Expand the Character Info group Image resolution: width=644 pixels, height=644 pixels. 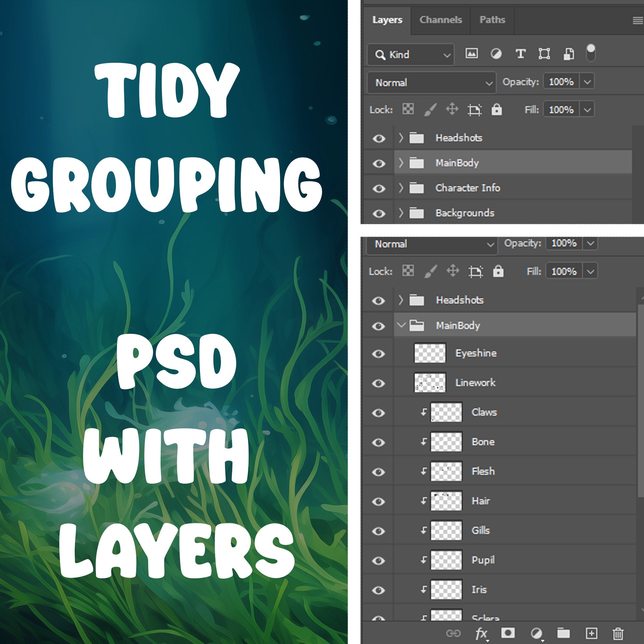click(x=401, y=188)
